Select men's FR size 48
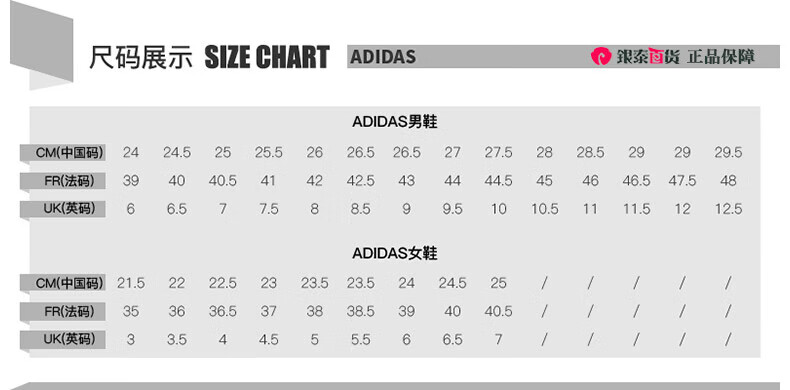This screenshot has width=790, height=390. [x=728, y=181]
